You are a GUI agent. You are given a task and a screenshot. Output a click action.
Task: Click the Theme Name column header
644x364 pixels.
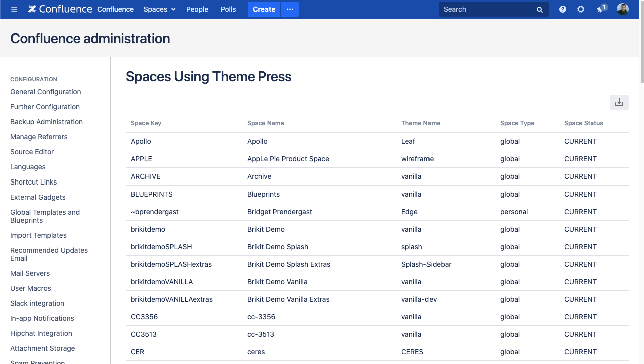421,123
